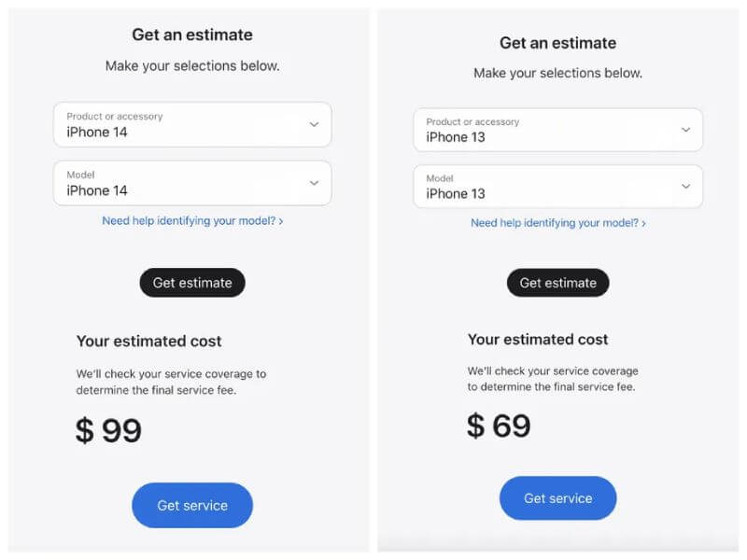Open the Product or accessory dropdown showing iPhone 14
Image resolution: width=747 pixels, height=560 pixels.
tap(191, 124)
